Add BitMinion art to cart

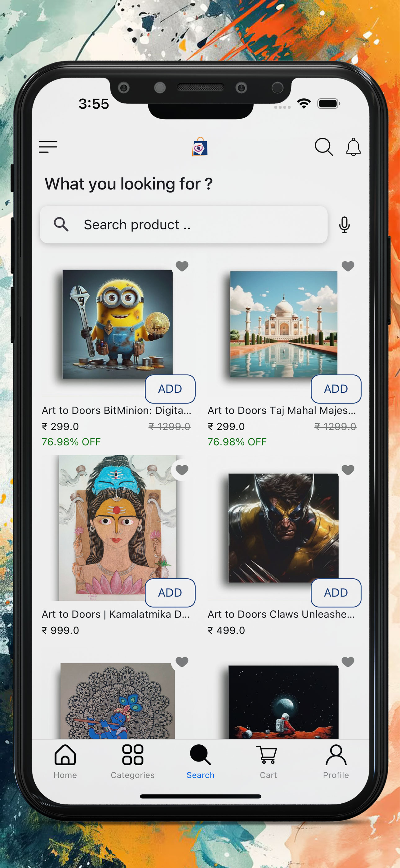tap(170, 389)
